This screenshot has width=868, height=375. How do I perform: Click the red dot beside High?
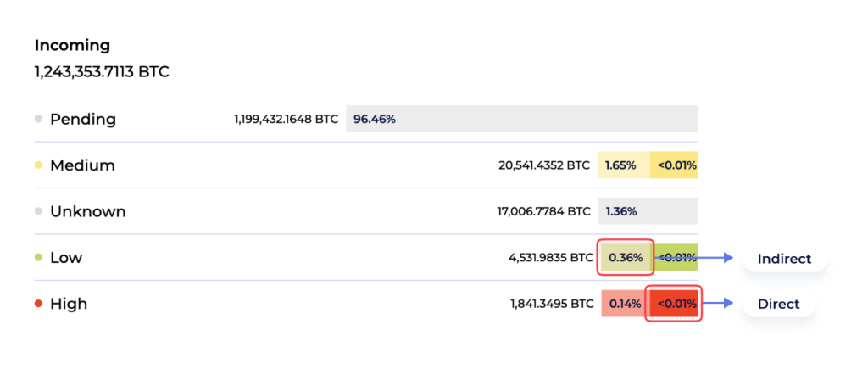(38, 304)
